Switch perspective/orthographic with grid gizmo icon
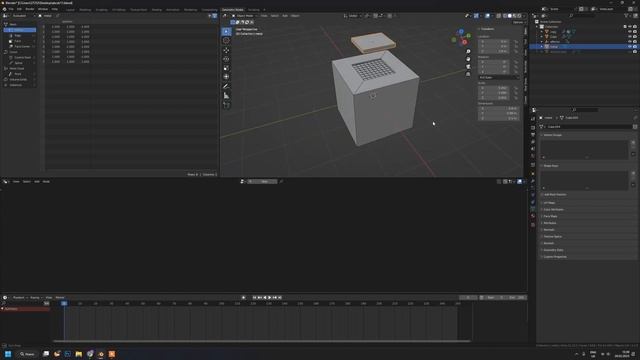Screen dimensions: 640x360 (x=468, y=74)
